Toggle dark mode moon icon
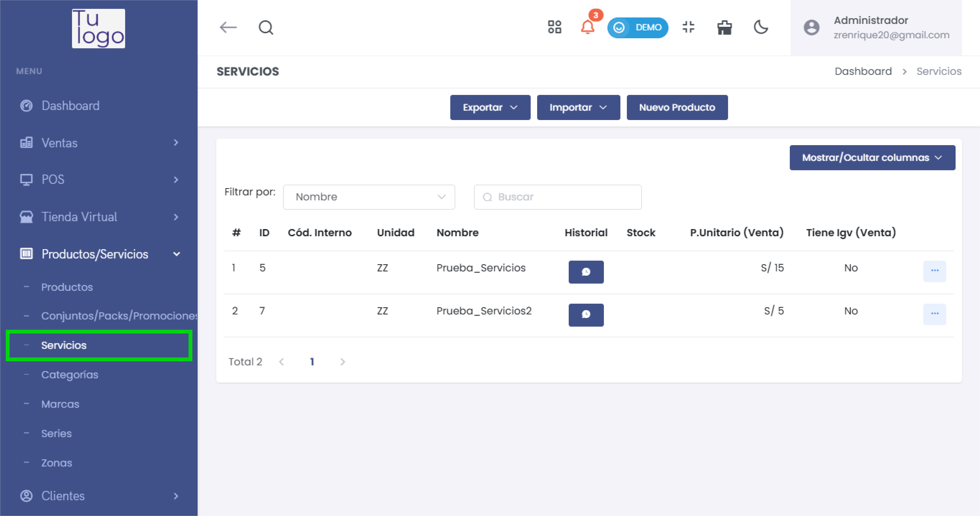 (x=761, y=27)
